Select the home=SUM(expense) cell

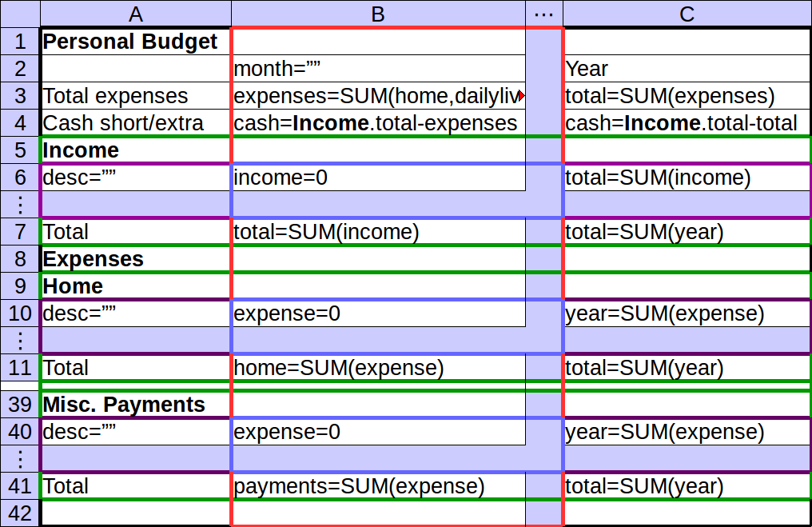(378, 368)
